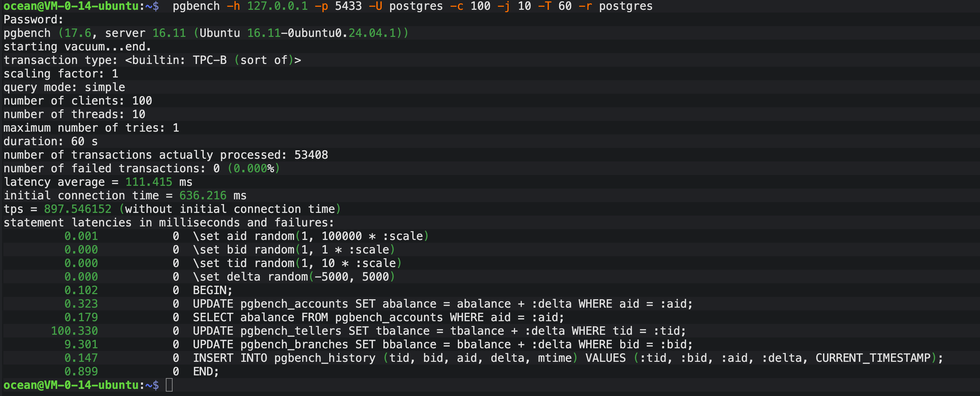Click the END; statement line

(206, 371)
